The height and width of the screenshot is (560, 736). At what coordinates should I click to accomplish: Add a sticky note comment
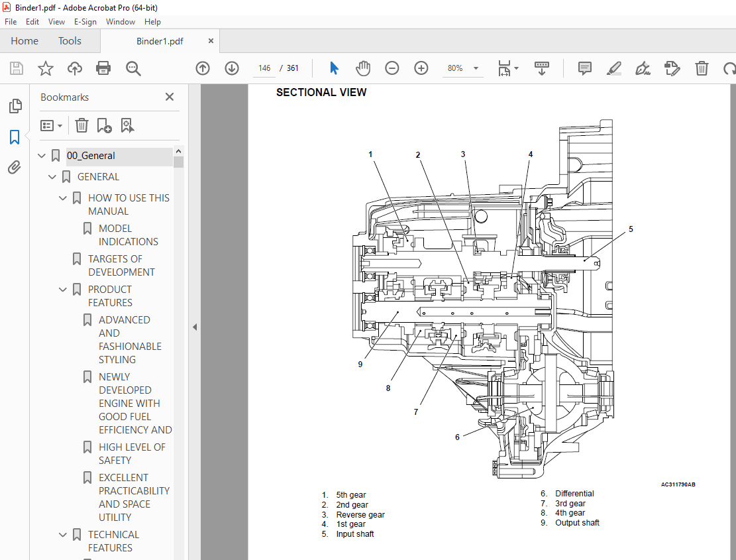click(x=584, y=68)
